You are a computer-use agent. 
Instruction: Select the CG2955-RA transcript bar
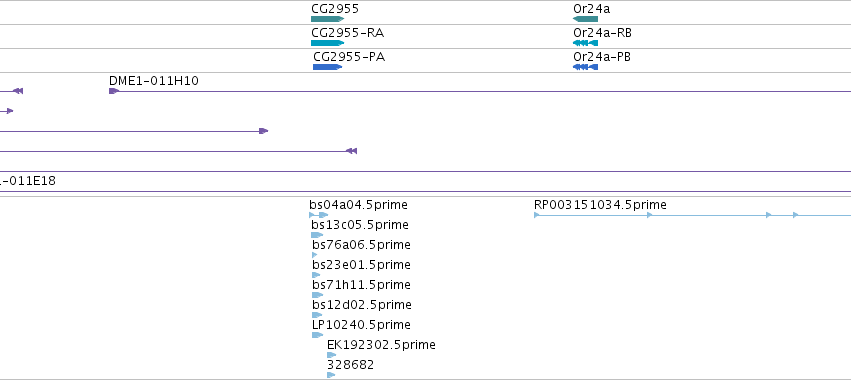[327, 43]
